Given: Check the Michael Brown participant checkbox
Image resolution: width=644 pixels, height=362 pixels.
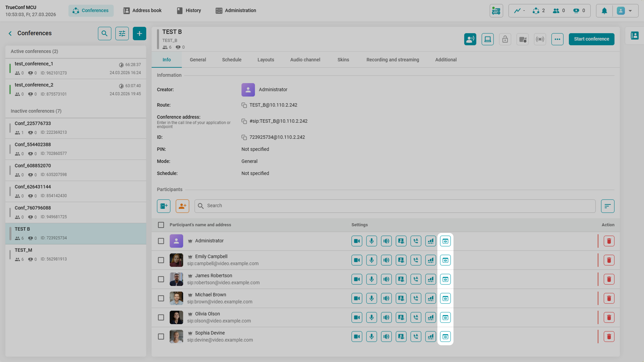Looking at the screenshot, I should tap(161, 298).
